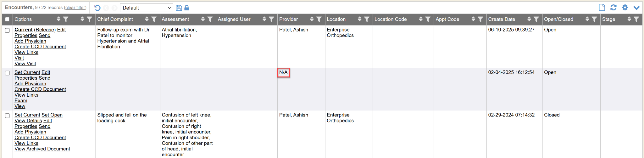
Task: Filter the Open/Closed column
Action: pyautogui.click(x=594, y=19)
